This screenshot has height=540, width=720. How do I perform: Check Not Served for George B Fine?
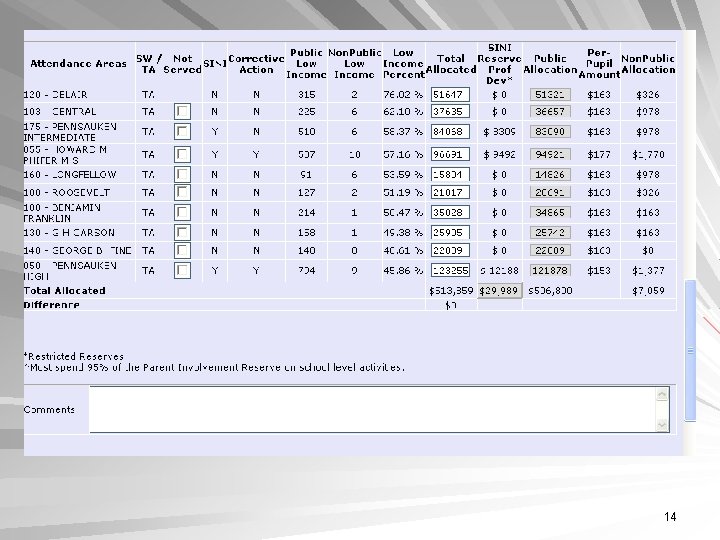(x=182, y=250)
